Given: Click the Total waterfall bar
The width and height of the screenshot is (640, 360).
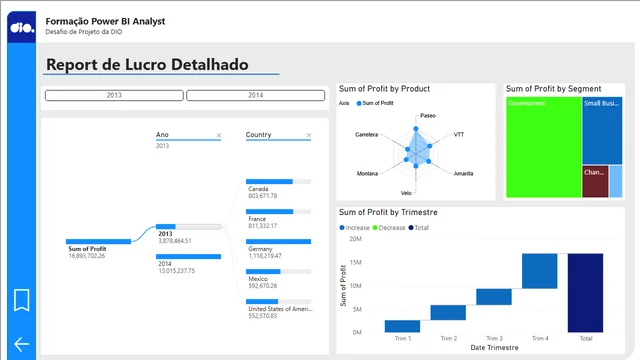Looking at the screenshot, I should [x=585, y=293].
